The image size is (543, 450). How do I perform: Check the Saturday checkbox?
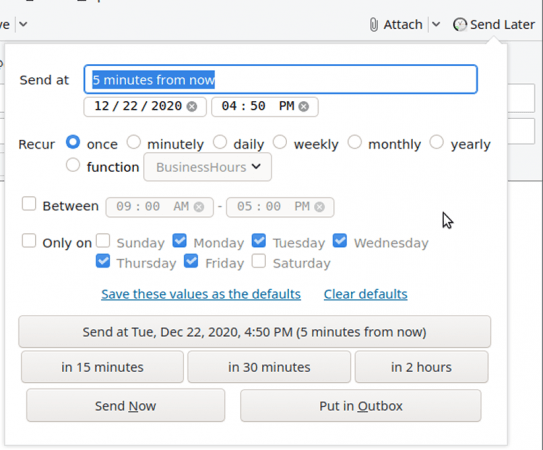coord(259,261)
